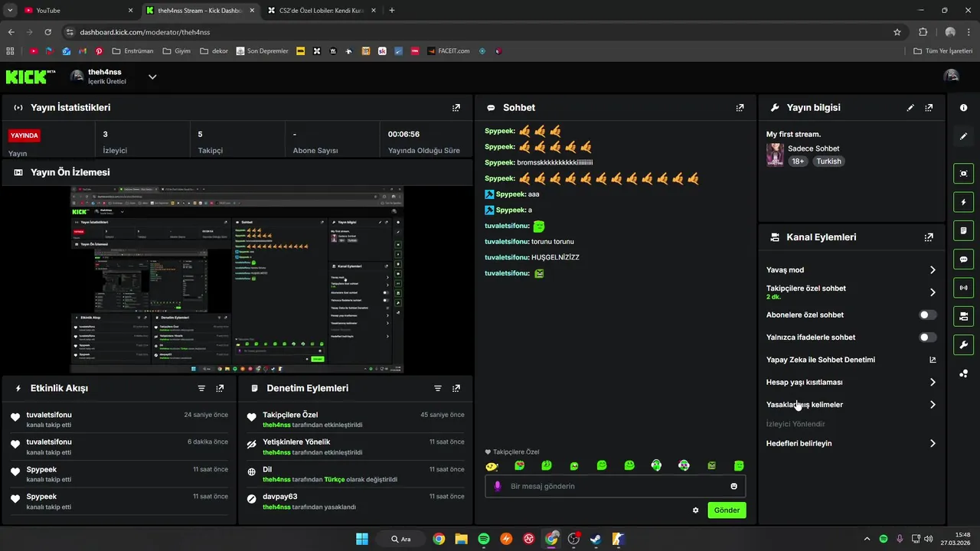Open the info icon in right sidebar
Image resolution: width=980 pixels, height=551 pixels.
964,108
